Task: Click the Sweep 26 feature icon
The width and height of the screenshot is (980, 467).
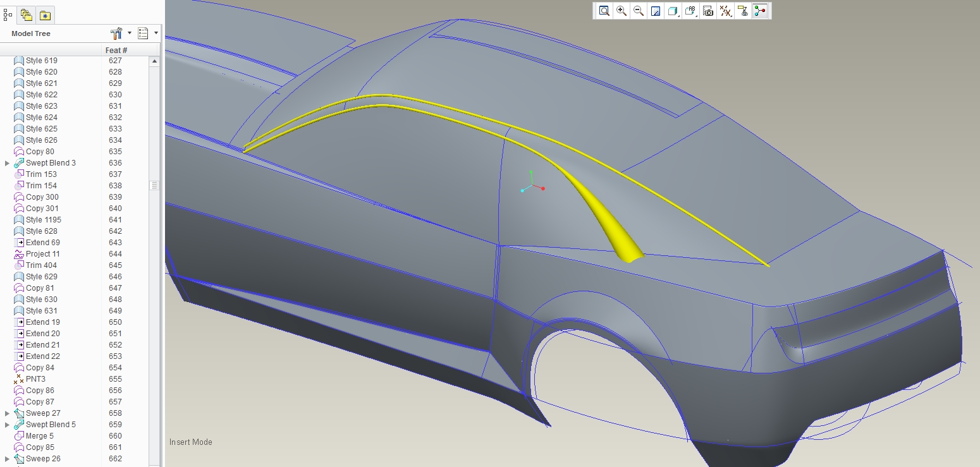Action: click(19, 459)
